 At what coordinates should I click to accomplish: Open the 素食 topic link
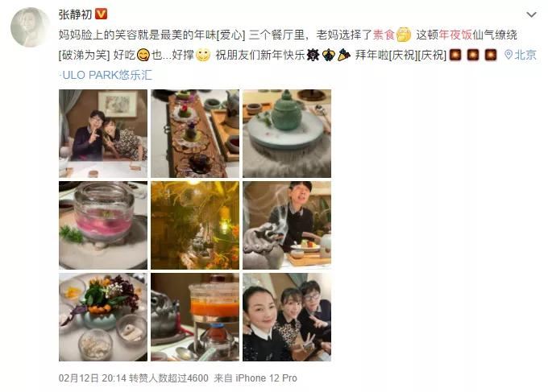[384, 35]
